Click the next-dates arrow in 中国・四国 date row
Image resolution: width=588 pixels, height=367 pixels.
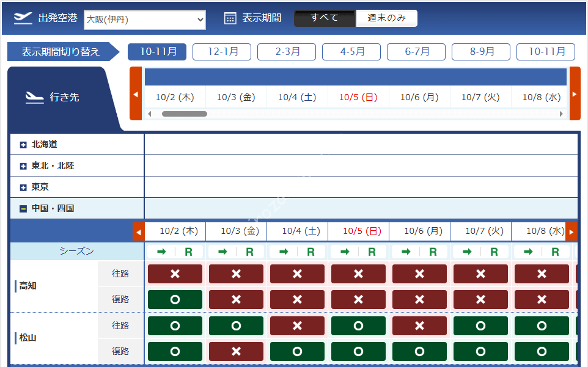[571, 232]
